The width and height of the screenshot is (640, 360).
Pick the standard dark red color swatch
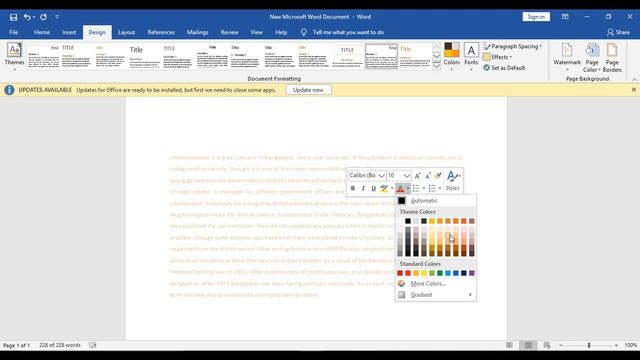point(400,273)
